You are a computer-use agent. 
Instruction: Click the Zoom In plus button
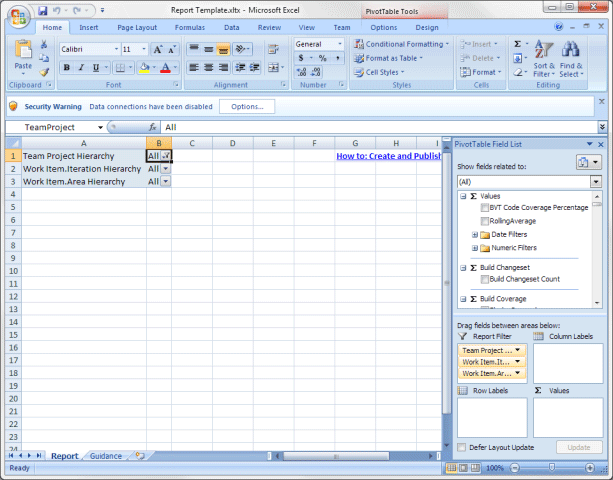click(590, 468)
